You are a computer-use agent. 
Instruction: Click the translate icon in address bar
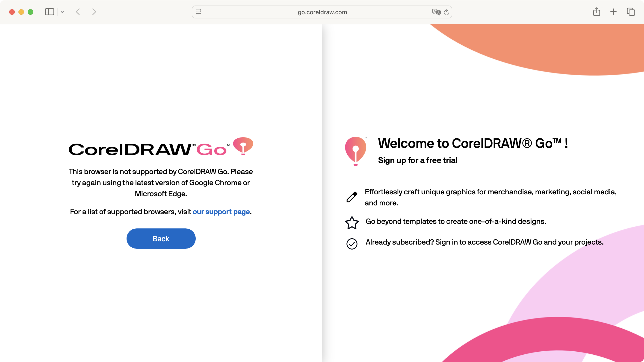pos(436,12)
